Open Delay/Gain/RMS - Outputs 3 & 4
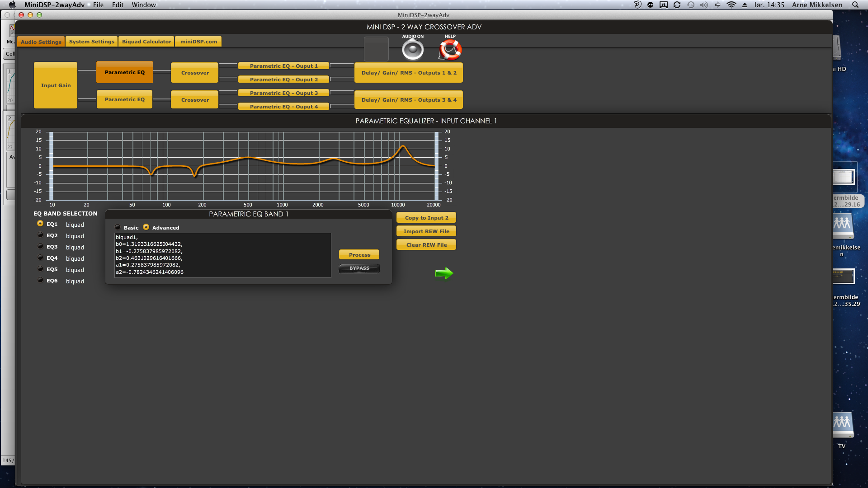Viewport: 868px width, 488px height. click(x=409, y=100)
